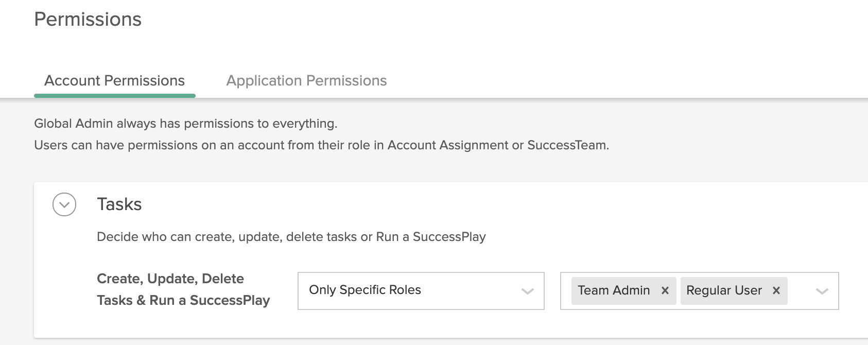Switch to the Account Permissions tab
This screenshot has width=868, height=345.
114,81
